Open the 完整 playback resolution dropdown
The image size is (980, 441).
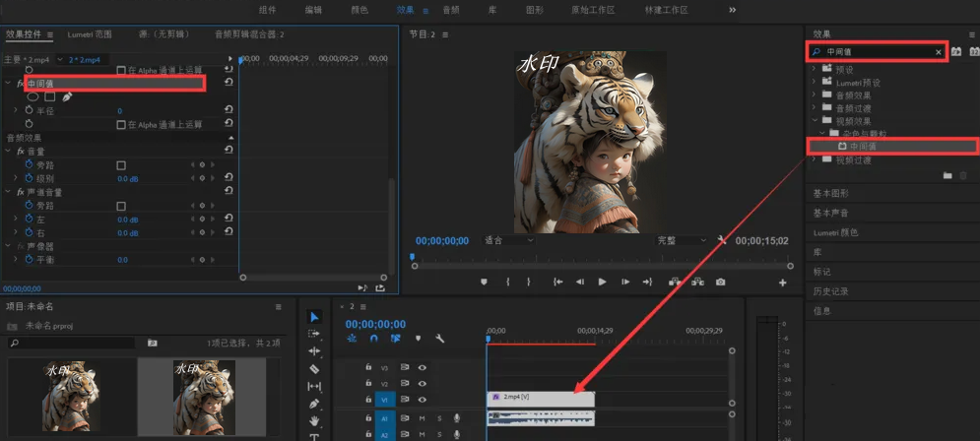(681, 240)
